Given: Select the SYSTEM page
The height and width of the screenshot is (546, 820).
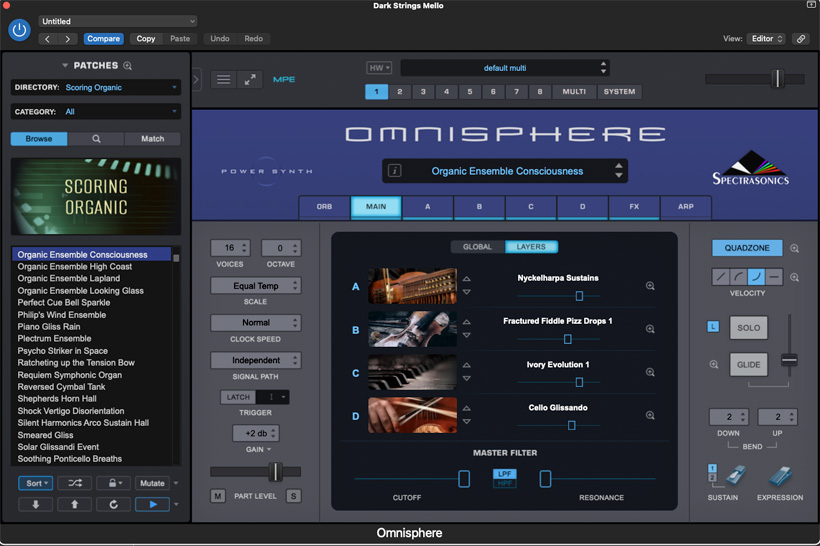Looking at the screenshot, I should tap(619, 92).
